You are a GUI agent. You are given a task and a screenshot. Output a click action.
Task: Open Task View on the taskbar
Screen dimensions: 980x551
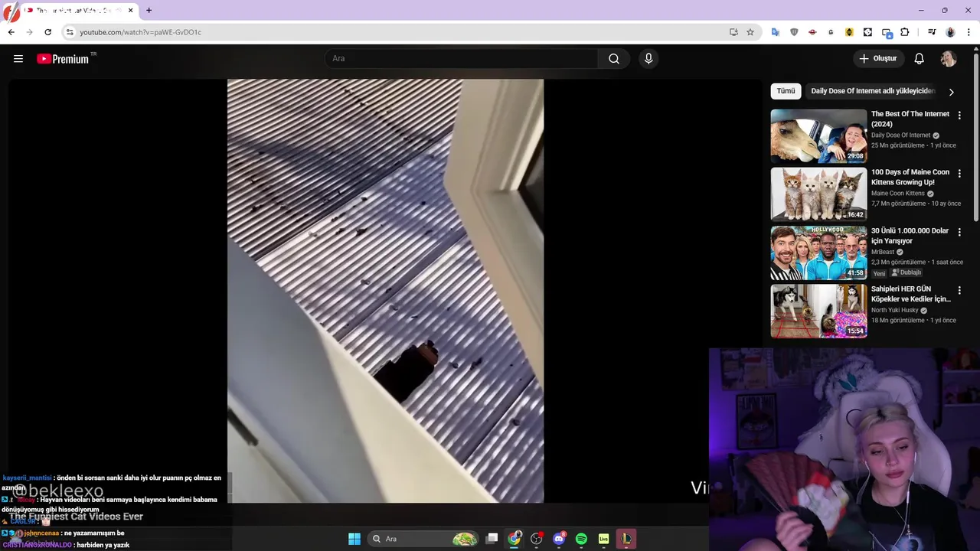click(x=492, y=539)
